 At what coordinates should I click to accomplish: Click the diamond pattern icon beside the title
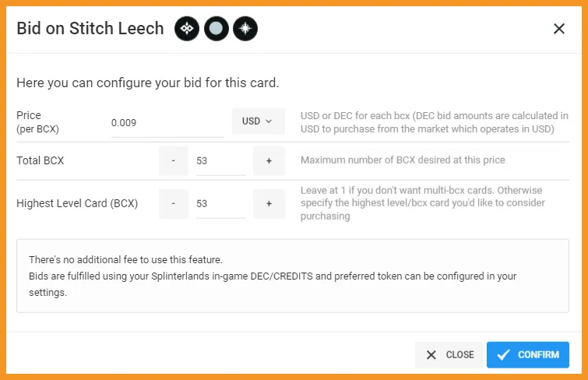(x=187, y=29)
